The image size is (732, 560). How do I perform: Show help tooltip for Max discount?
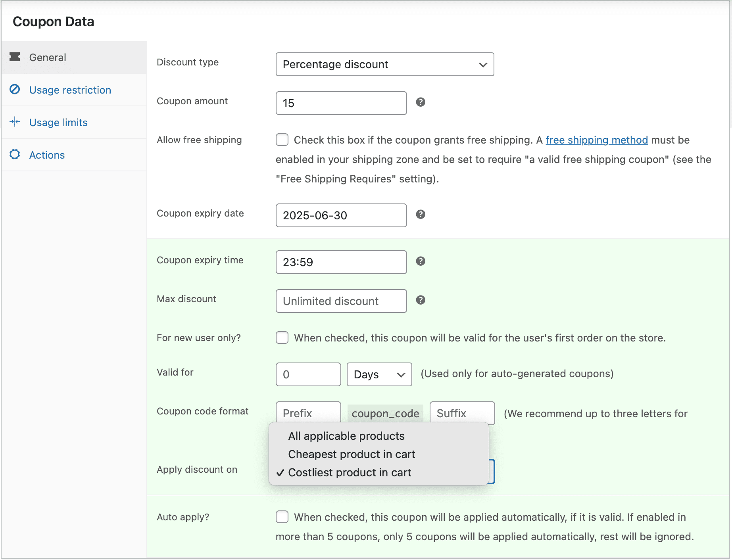pyautogui.click(x=421, y=300)
